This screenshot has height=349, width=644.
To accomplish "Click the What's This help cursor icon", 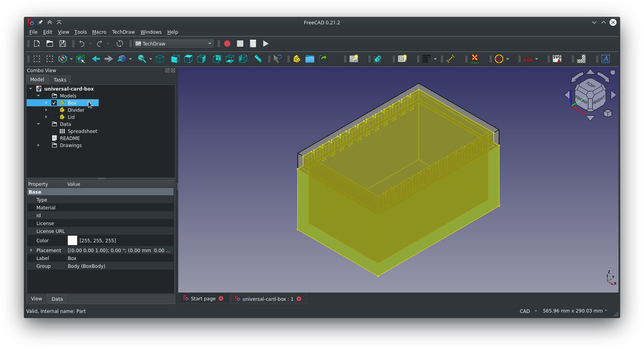I will (x=277, y=59).
